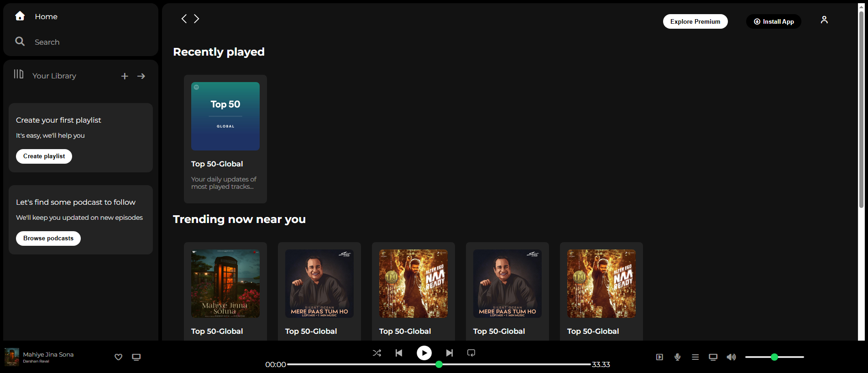The width and height of the screenshot is (868, 373).
Task: Click the 'Your Library' label
Action: tap(54, 76)
